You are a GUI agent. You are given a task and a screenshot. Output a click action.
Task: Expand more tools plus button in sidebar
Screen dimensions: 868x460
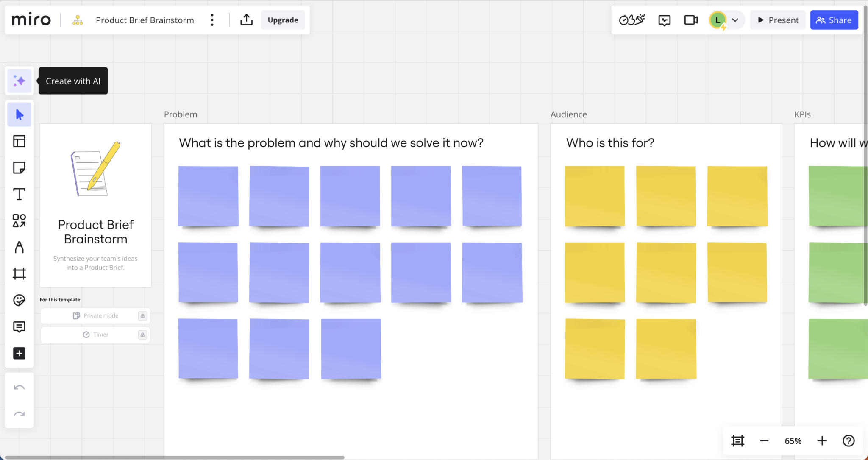click(19, 354)
